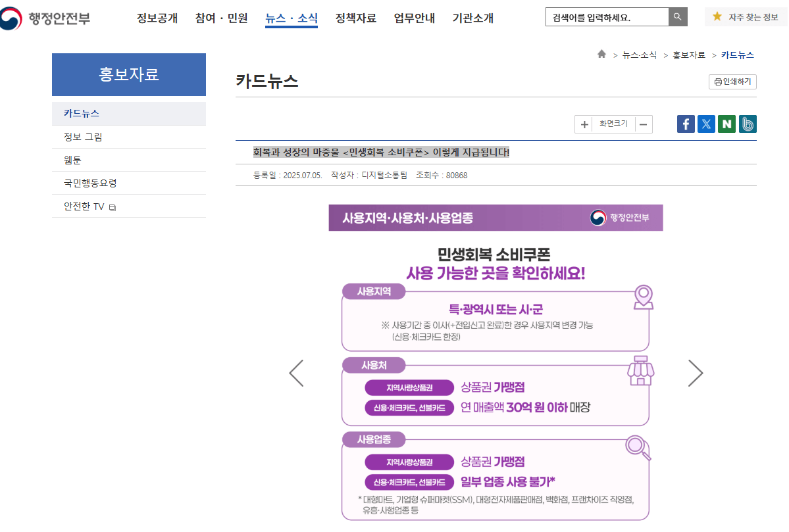Click the 조회수 : 80868 text

click(442, 175)
